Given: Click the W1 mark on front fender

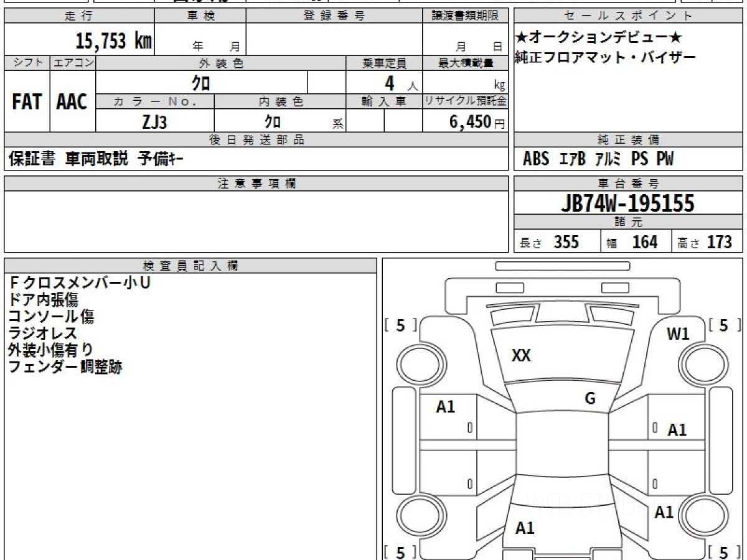Looking at the screenshot, I should pyautogui.click(x=678, y=334).
